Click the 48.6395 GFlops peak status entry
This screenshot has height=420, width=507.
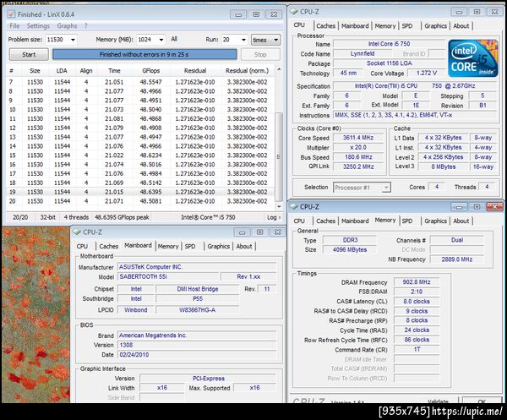coord(122,217)
